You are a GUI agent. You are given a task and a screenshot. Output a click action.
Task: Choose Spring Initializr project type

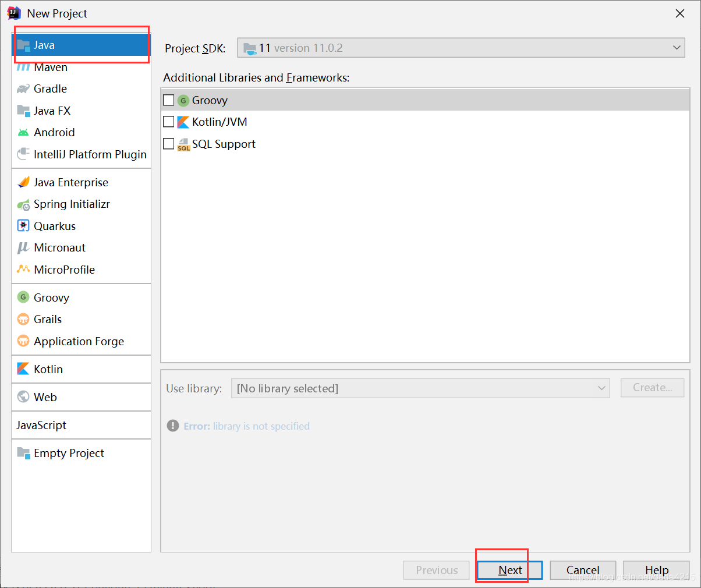coord(81,204)
